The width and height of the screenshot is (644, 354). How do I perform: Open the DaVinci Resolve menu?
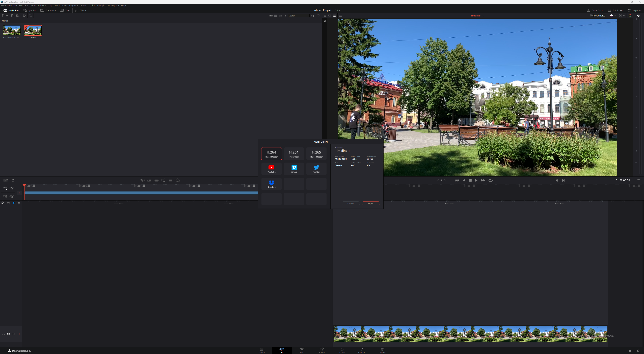pos(9,6)
